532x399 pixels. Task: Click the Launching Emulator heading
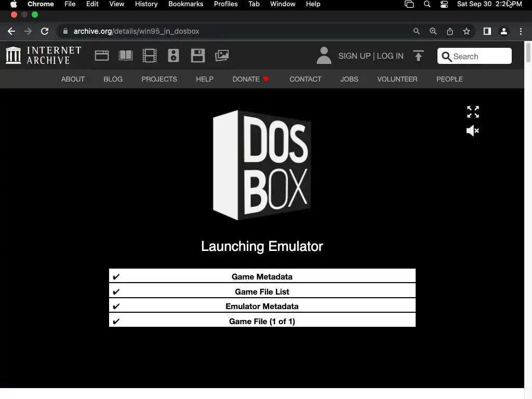coord(262,246)
